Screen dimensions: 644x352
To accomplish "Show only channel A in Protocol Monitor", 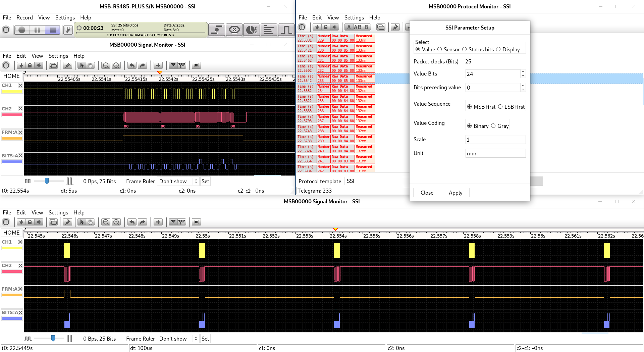I will (349, 27).
